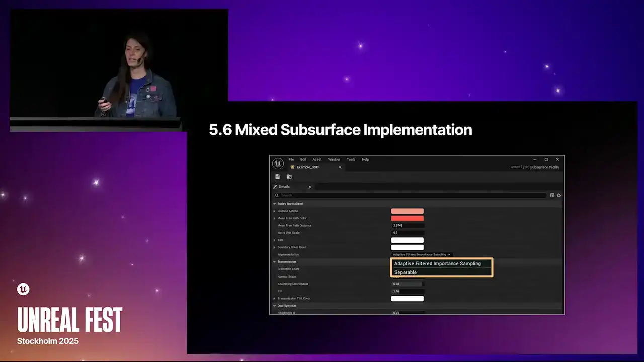Open the Asset menu
Image resolution: width=644 pixels, height=362 pixels.
[x=317, y=159]
